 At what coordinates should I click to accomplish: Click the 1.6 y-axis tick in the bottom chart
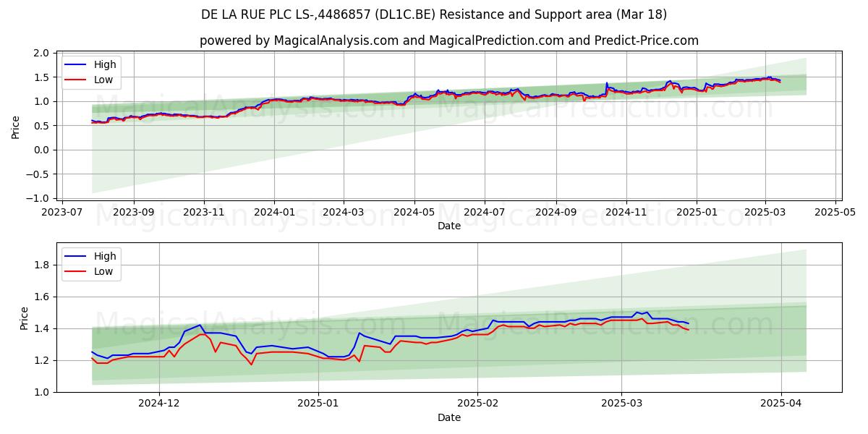click(41, 297)
